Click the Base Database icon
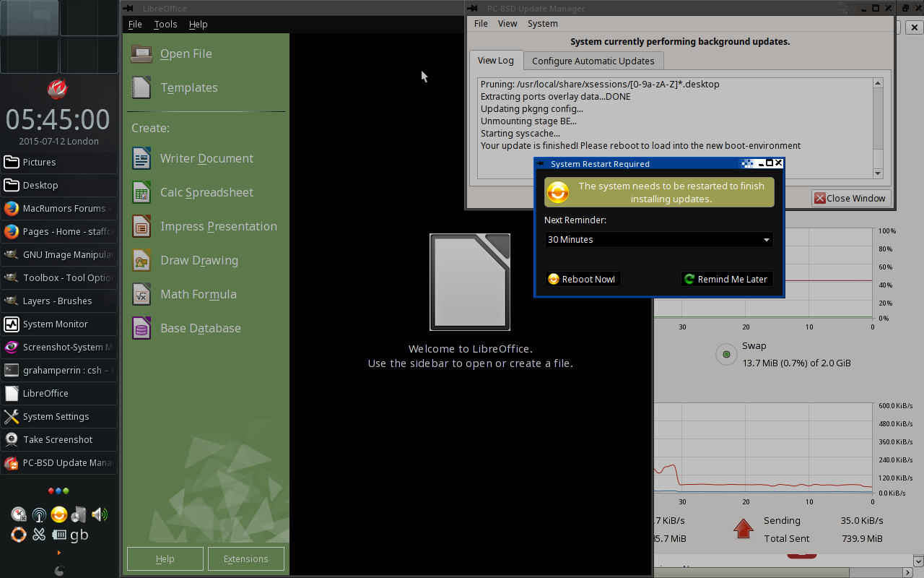 pyautogui.click(x=141, y=328)
